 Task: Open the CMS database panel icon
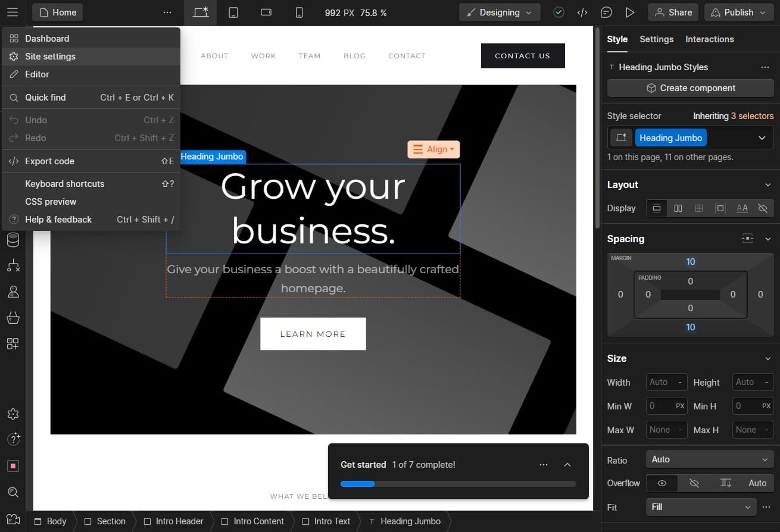13,240
